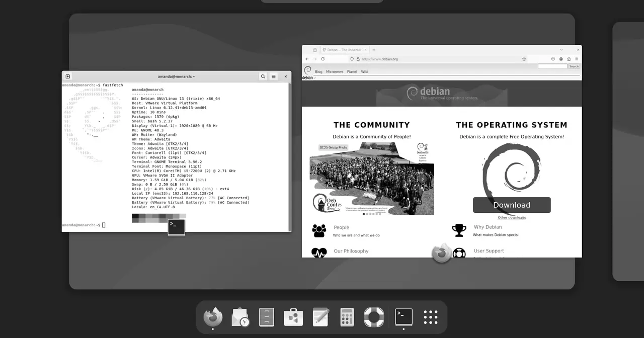Viewport: 644px width, 338px height.
Task: Close the Debian tab in Firefox
Action: (366, 50)
